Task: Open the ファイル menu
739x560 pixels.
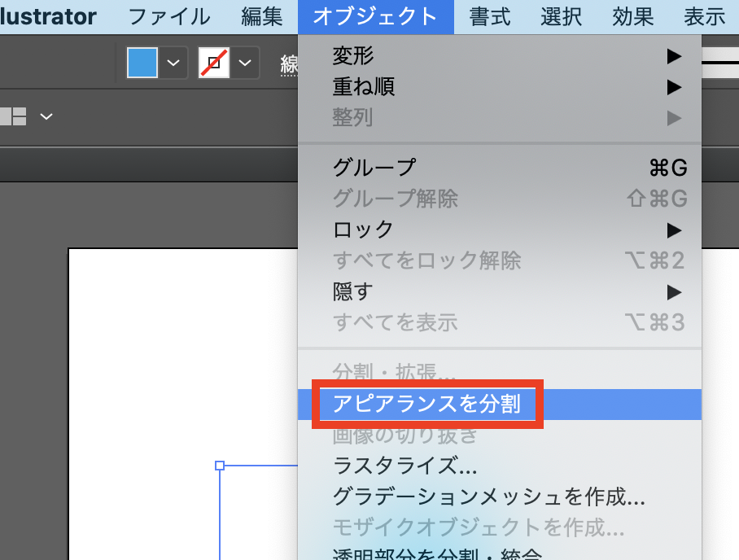Action: tap(169, 16)
